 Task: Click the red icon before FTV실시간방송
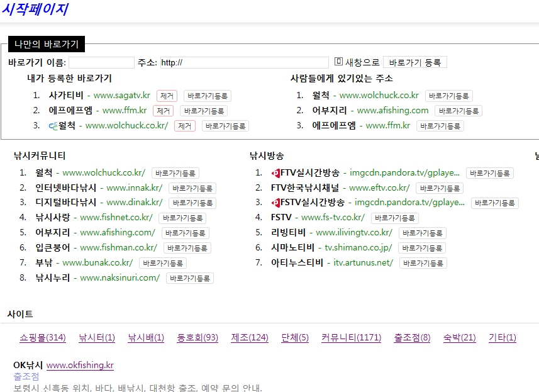coord(275,173)
